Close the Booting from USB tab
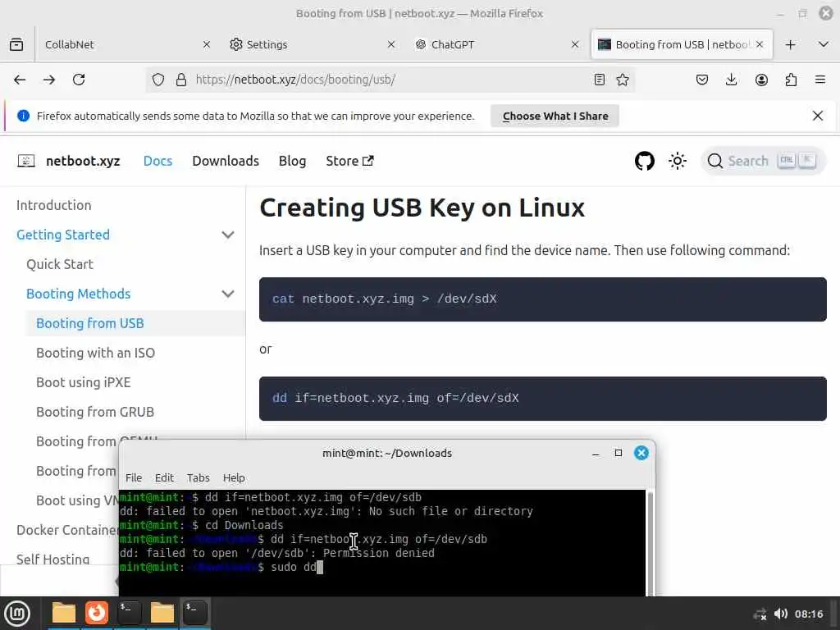Screen dimensions: 840x630 point(760,44)
